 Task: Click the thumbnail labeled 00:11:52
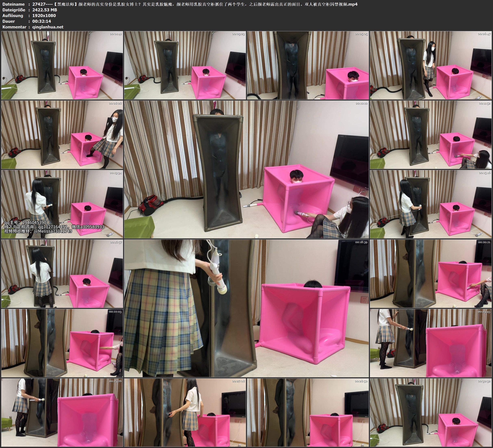[431, 135]
